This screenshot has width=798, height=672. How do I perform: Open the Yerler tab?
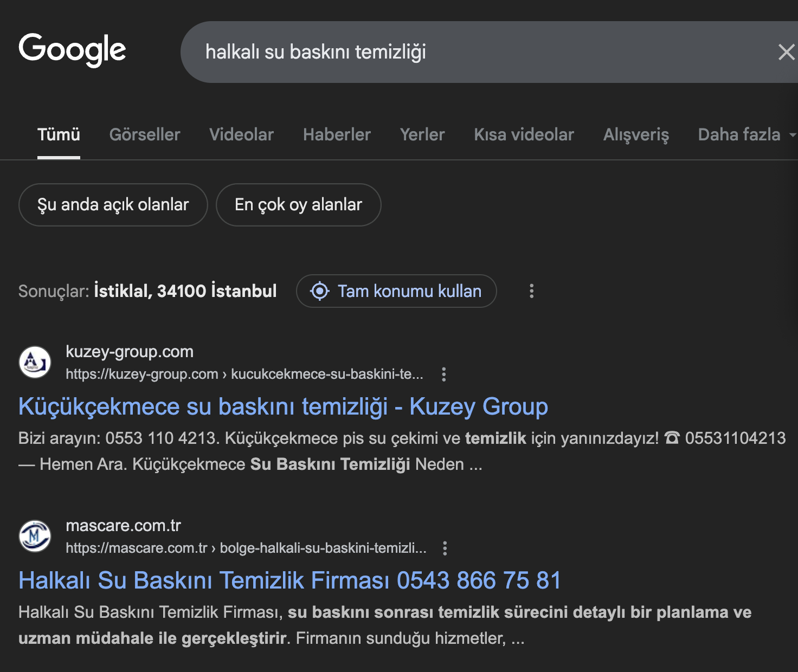coord(422,134)
